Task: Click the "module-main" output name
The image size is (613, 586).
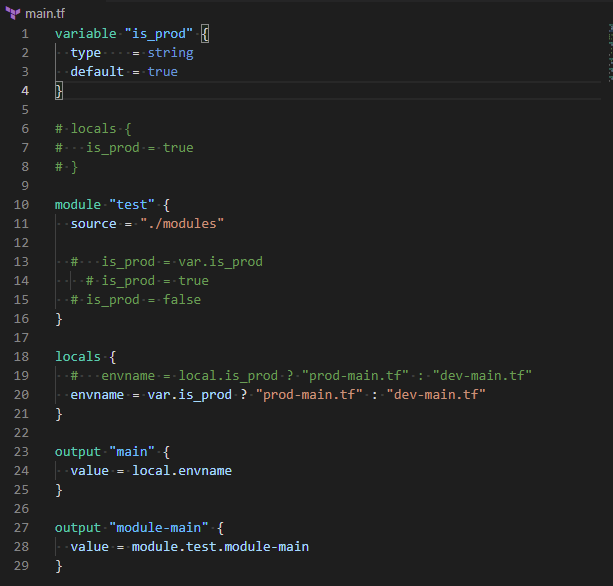Action: coord(159,528)
